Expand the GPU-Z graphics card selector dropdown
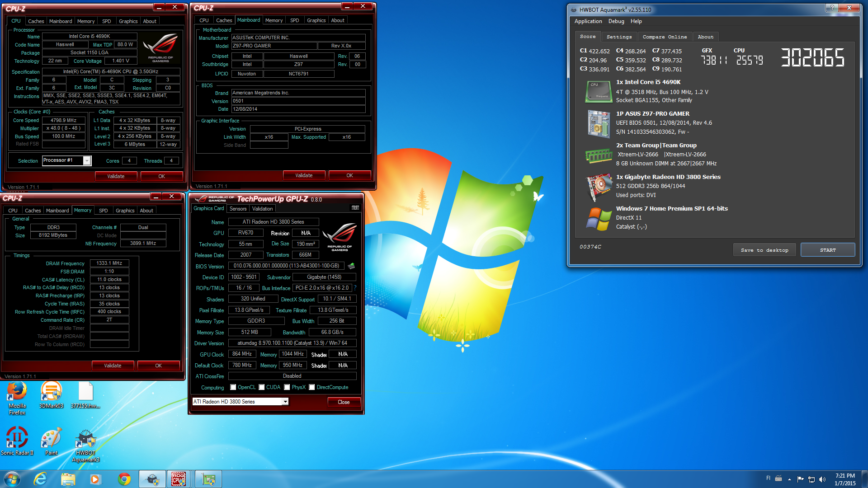This screenshot has height=488, width=868. (285, 402)
